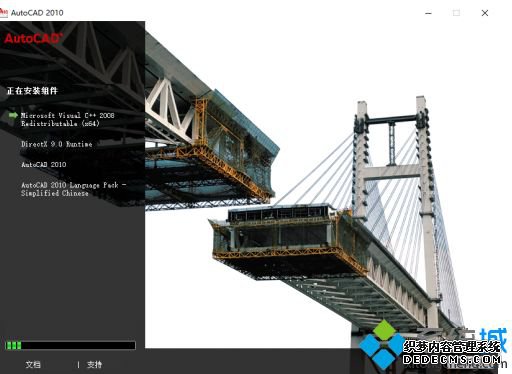This screenshot has width=512, height=374.
Task: Click the green filled progress segments
Action: (14, 345)
